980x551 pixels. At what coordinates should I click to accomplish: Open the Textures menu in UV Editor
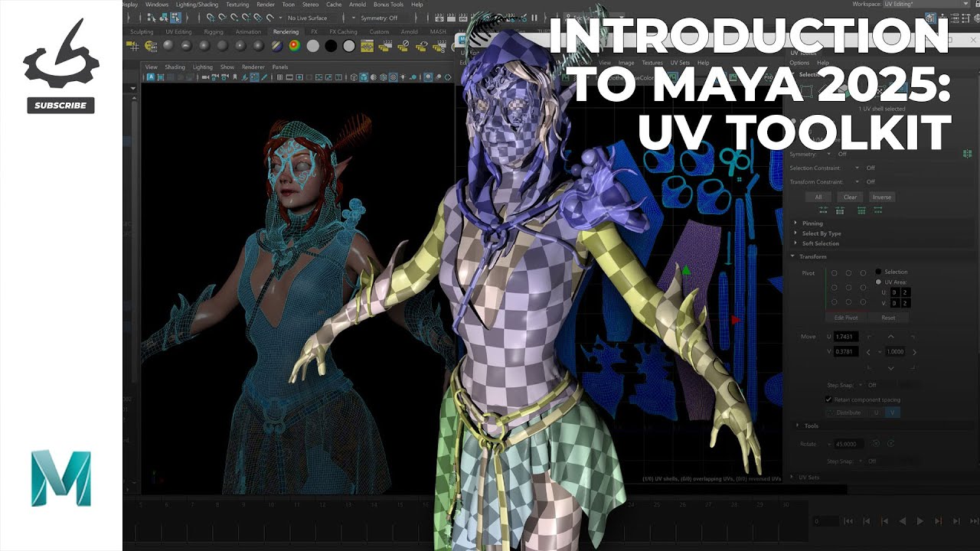tap(652, 63)
